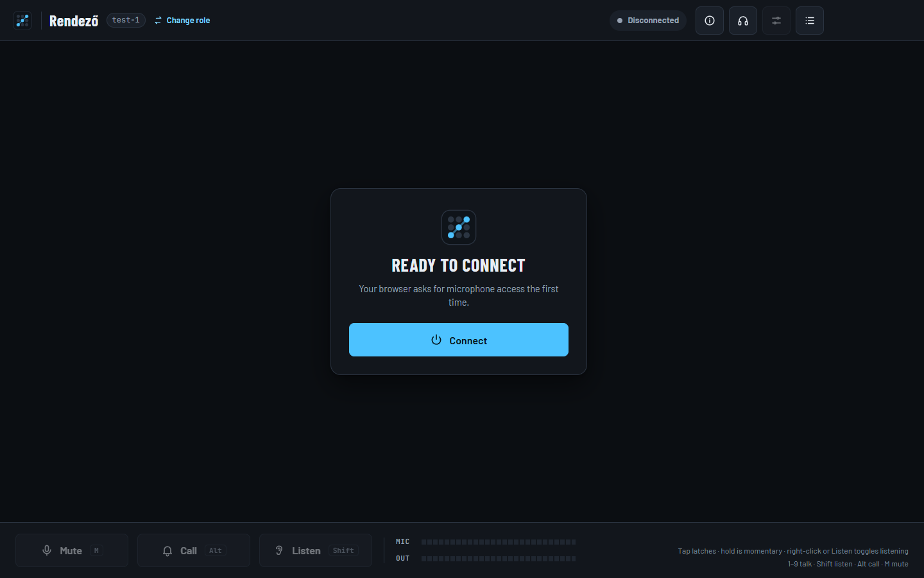Open the sliders mixer settings icon

pyautogui.click(x=776, y=21)
